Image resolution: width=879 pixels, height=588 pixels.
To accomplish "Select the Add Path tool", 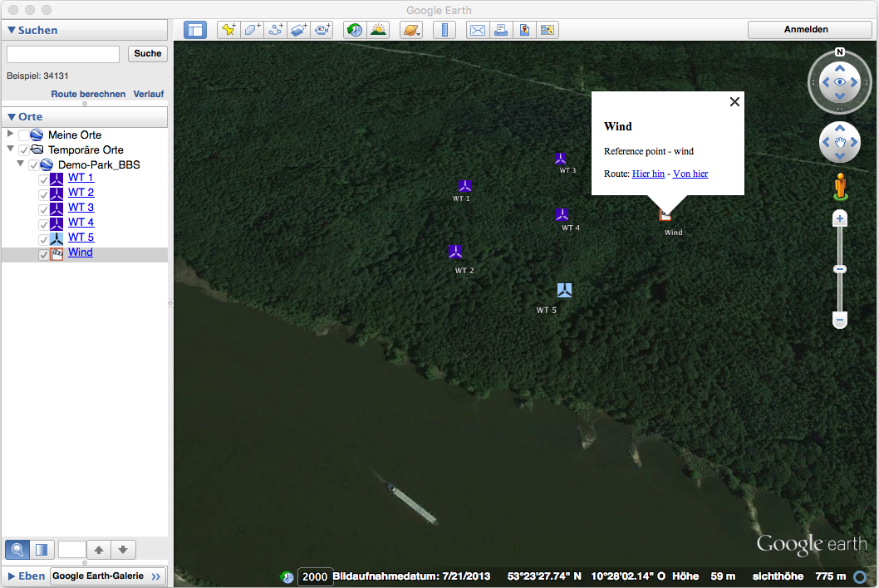I will [276, 30].
